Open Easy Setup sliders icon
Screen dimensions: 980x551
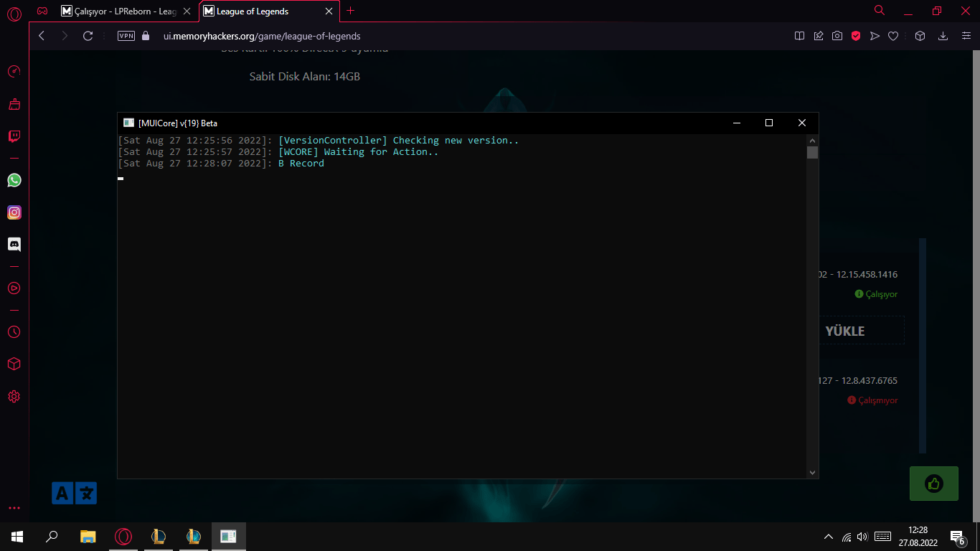tap(966, 36)
